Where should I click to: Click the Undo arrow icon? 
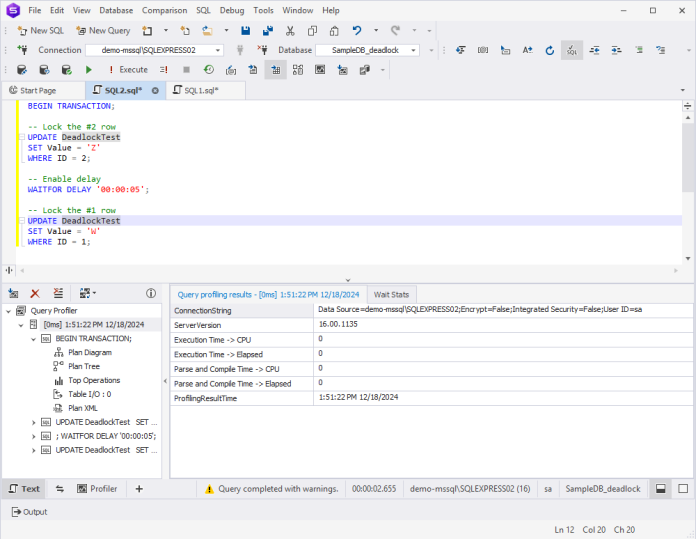pyautogui.click(x=357, y=31)
